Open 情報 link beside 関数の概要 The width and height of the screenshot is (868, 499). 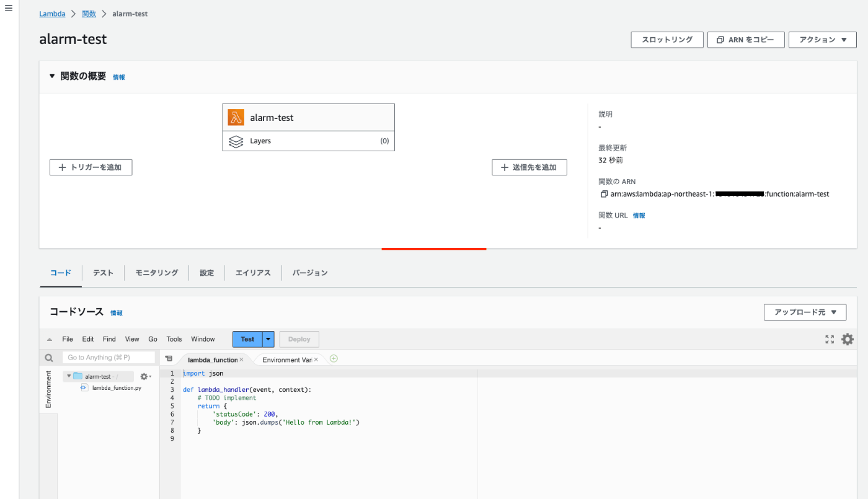coord(118,77)
